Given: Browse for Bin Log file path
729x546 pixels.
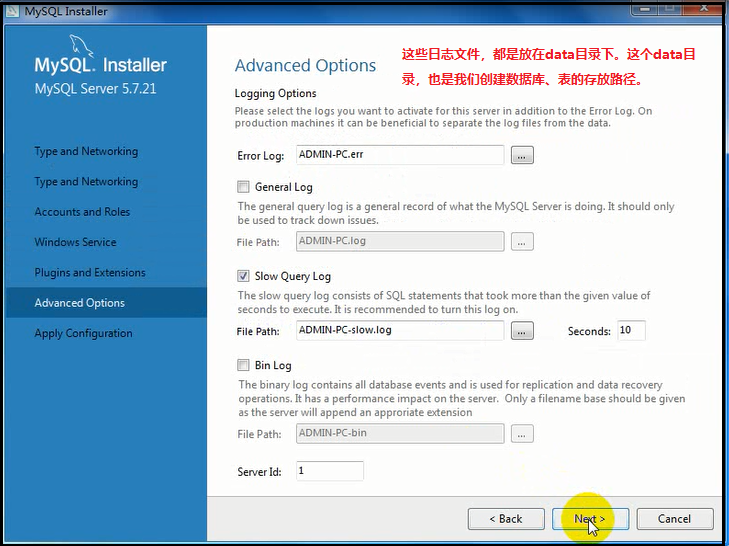Looking at the screenshot, I should 522,434.
